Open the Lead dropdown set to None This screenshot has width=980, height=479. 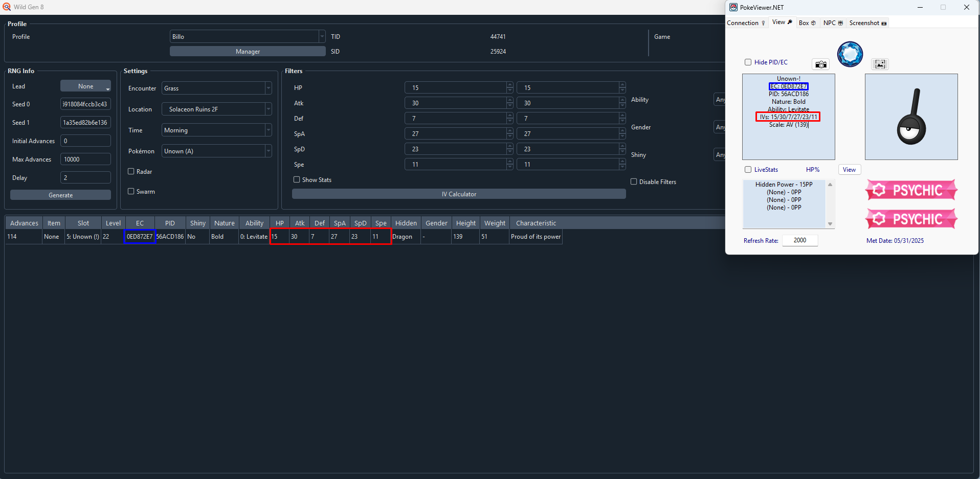click(x=85, y=86)
